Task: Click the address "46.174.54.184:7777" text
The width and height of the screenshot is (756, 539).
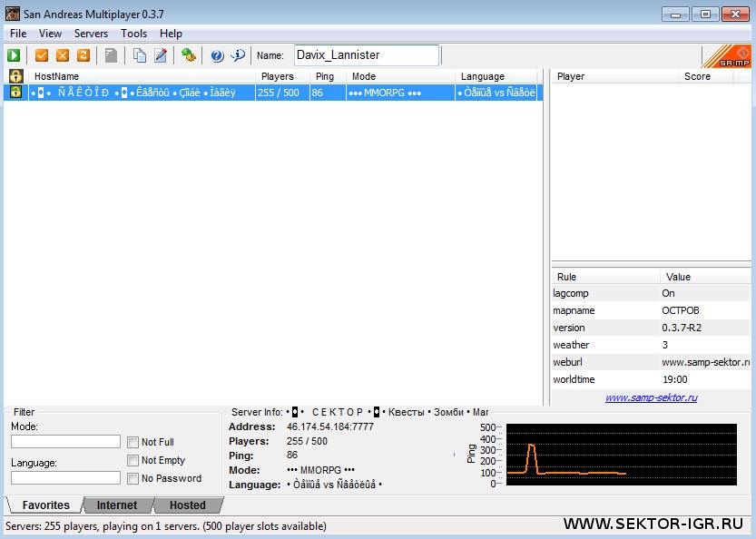Action: [x=330, y=426]
